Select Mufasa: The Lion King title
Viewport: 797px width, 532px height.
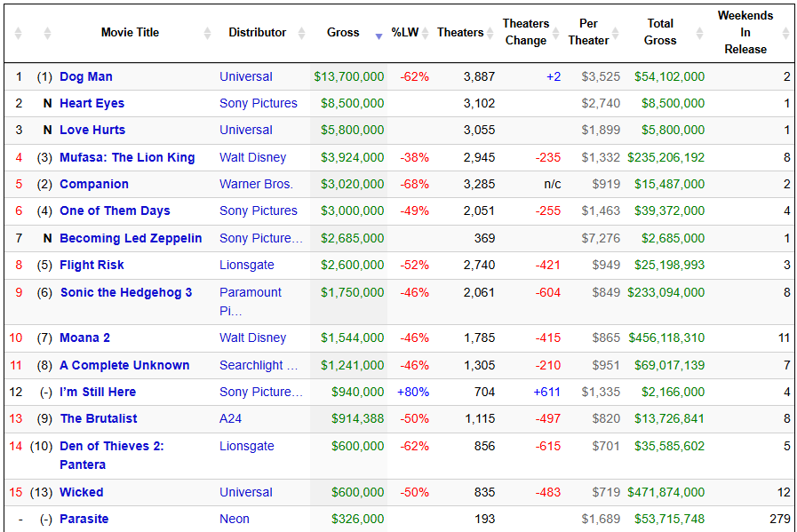tap(127, 157)
